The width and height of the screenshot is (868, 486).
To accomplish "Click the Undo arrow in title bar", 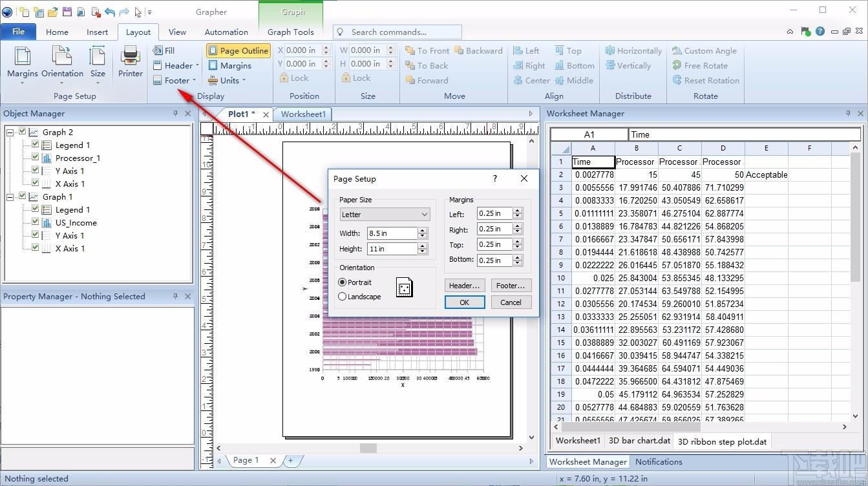I will click(x=109, y=12).
